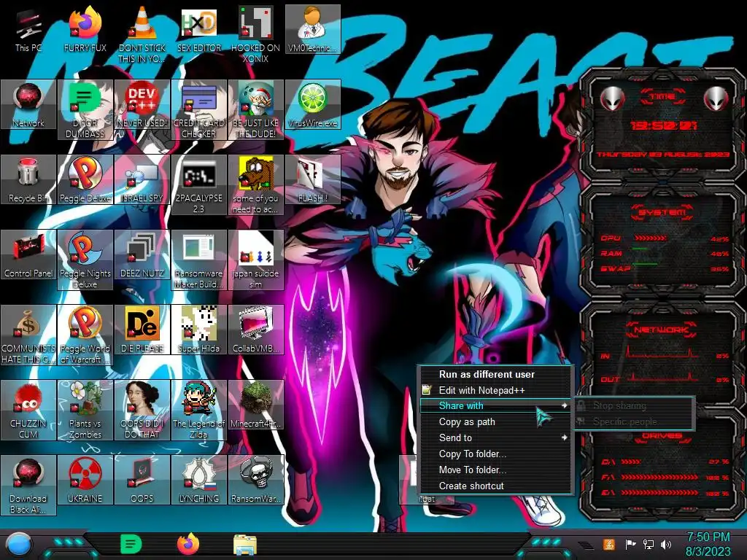The width and height of the screenshot is (747, 560).
Task: Open the taskbar clock 7:50 PM
Action: coord(708,544)
